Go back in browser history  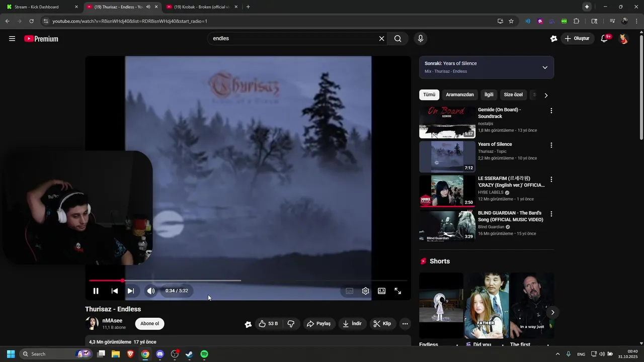click(x=7, y=21)
